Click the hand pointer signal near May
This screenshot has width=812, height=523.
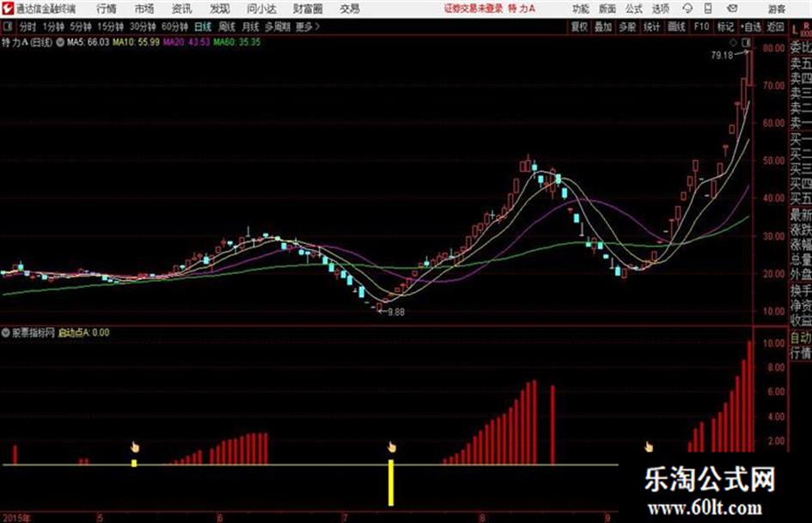click(135, 447)
